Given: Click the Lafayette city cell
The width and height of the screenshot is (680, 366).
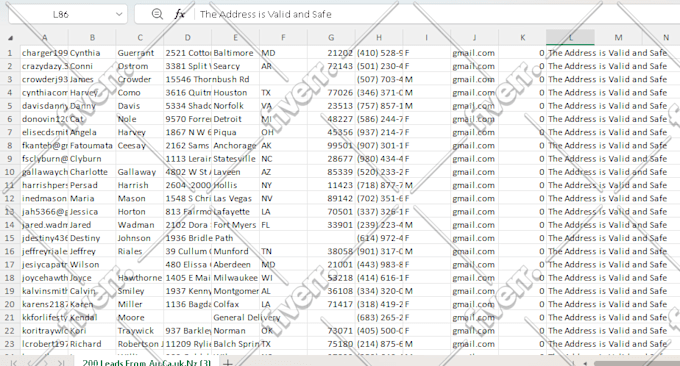Looking at the screenshot, I should point(235,212).
